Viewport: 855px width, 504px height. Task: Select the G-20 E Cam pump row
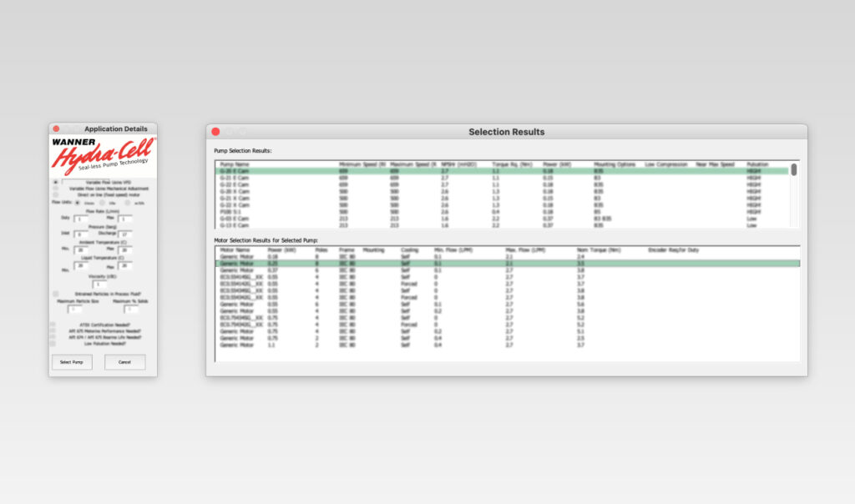502,171
